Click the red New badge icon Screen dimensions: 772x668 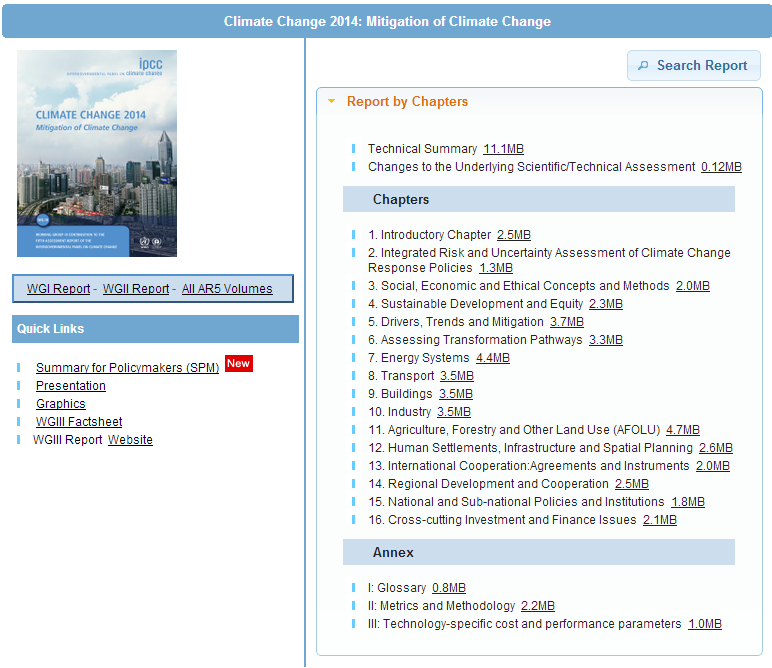click(238, 363)
